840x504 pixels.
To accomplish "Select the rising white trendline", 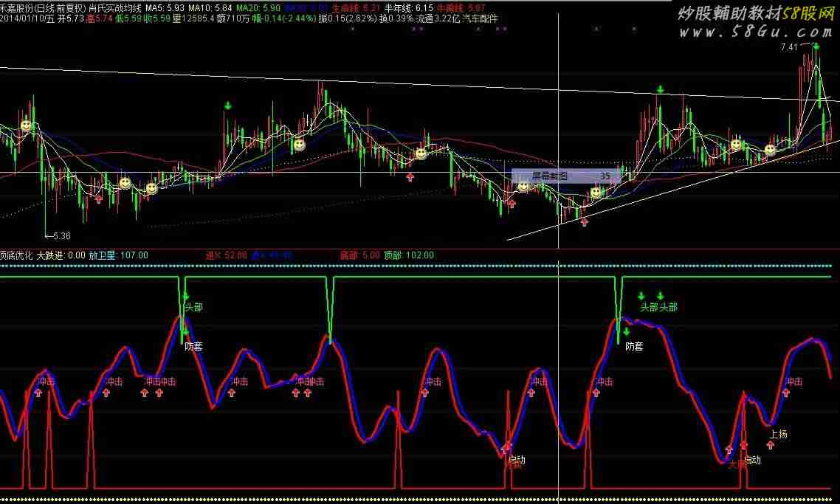I will [673, 190].
